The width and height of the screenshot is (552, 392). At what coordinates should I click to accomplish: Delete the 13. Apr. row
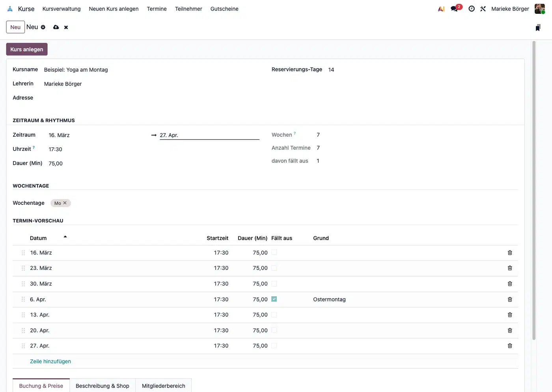click(x=510, y=315)
